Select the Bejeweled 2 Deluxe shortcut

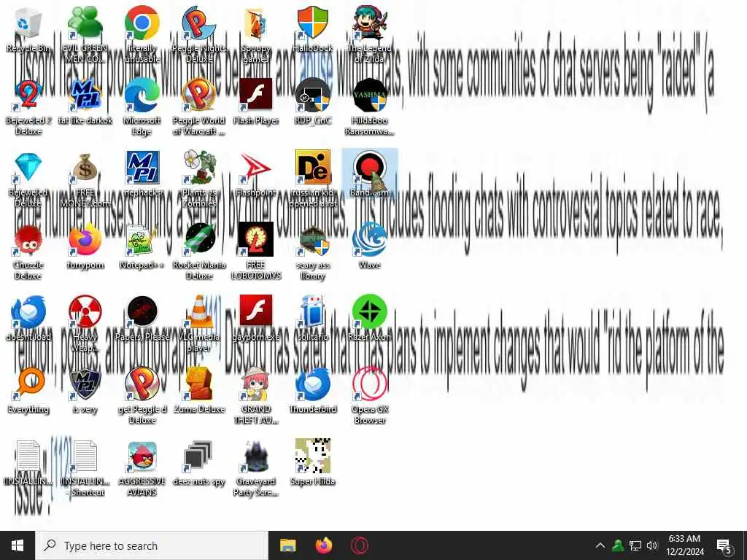[28, 96]
